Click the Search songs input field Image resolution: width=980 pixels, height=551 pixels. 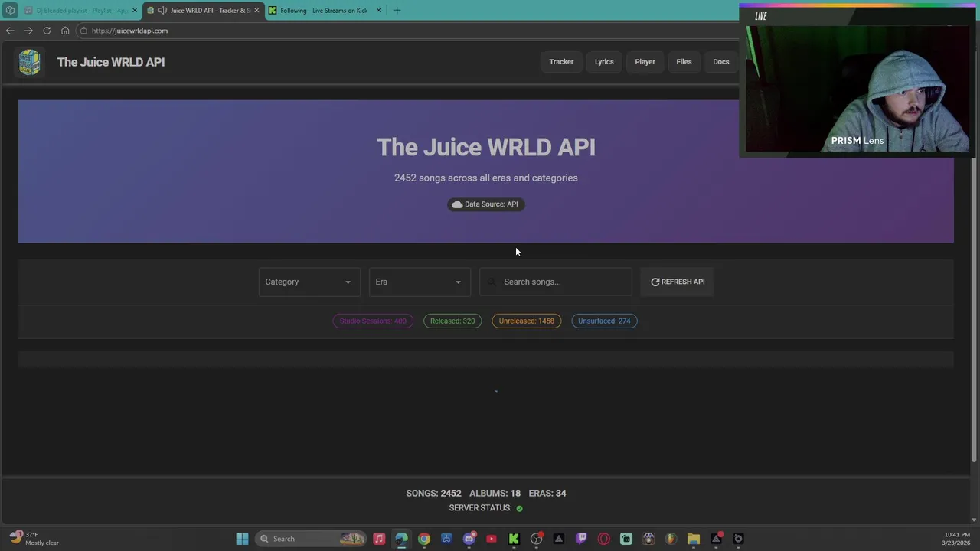coord(555,282)
